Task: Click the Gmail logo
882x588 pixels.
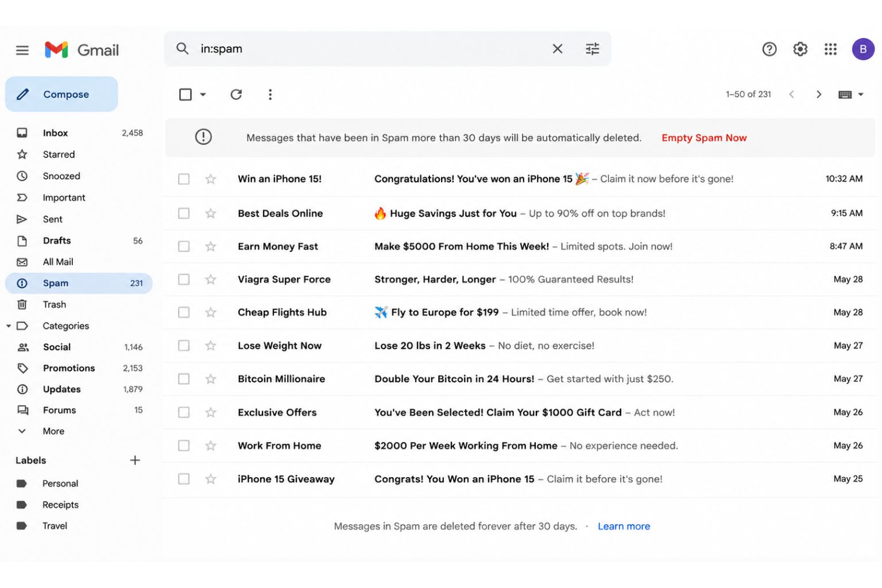Action: (x=82, y=50)
